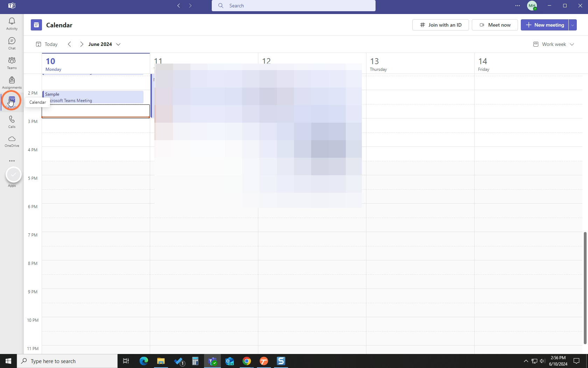Screen dimensions: 588x368
Task: Open the Teams section
Action: (x=12, y=63)
